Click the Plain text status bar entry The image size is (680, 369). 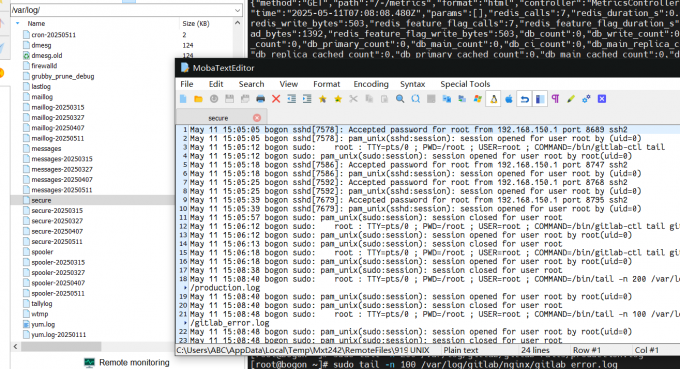click(x=461, y=350)
